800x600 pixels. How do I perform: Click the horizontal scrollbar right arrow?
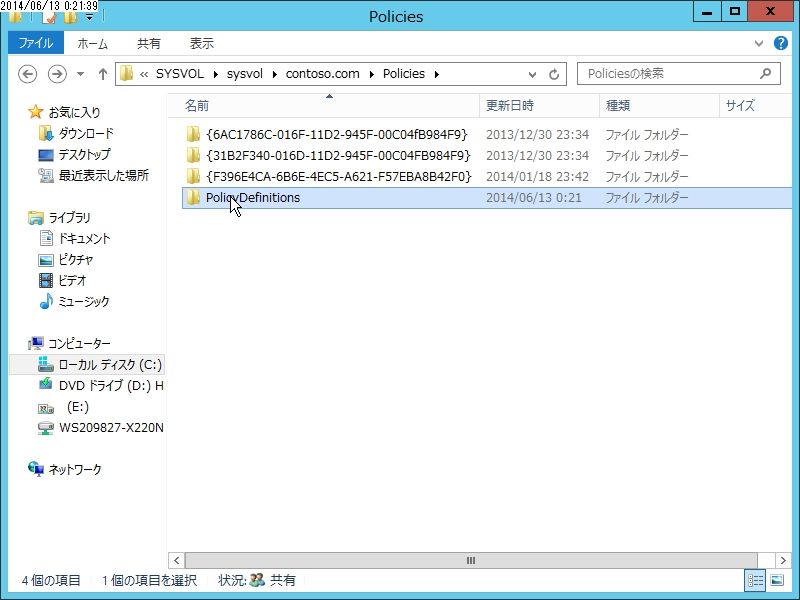point(784,560)
